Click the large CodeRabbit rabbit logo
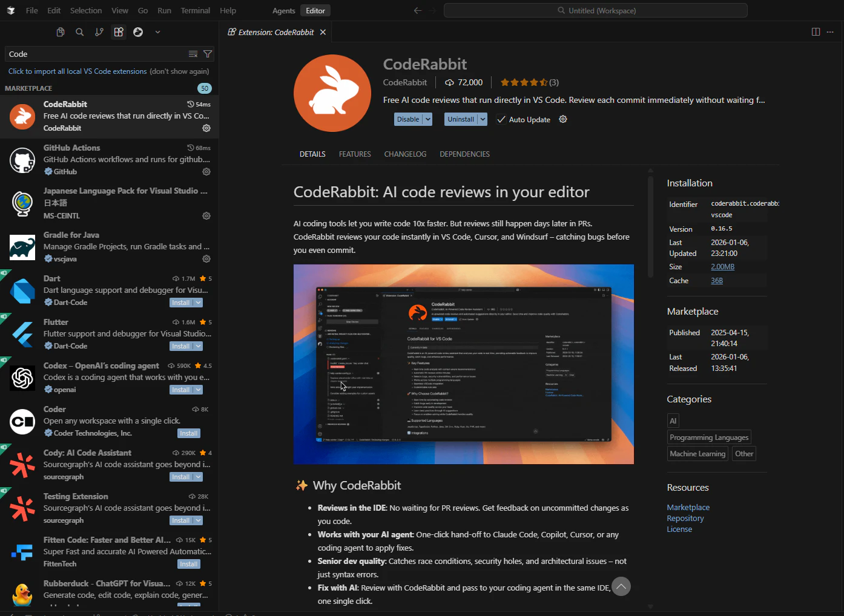Viewport: 844px width, 616px height. [x=332, y=93]
